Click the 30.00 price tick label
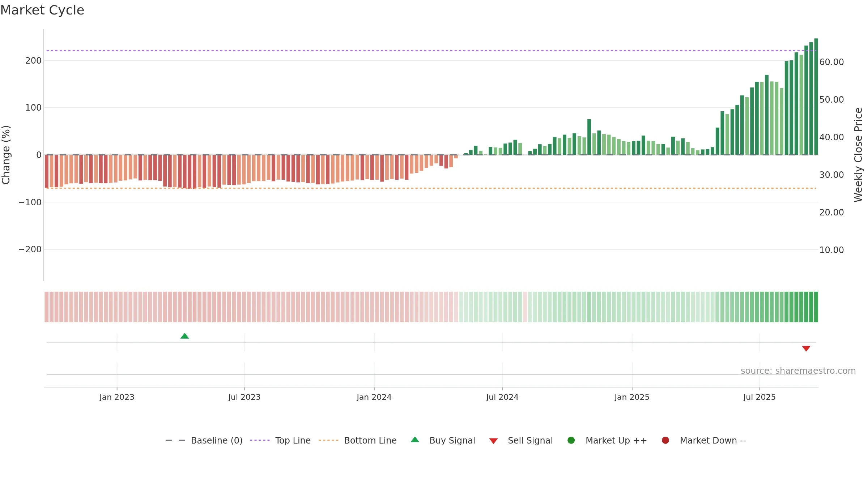This screenshot has height=488, width=868. [831, 175]
